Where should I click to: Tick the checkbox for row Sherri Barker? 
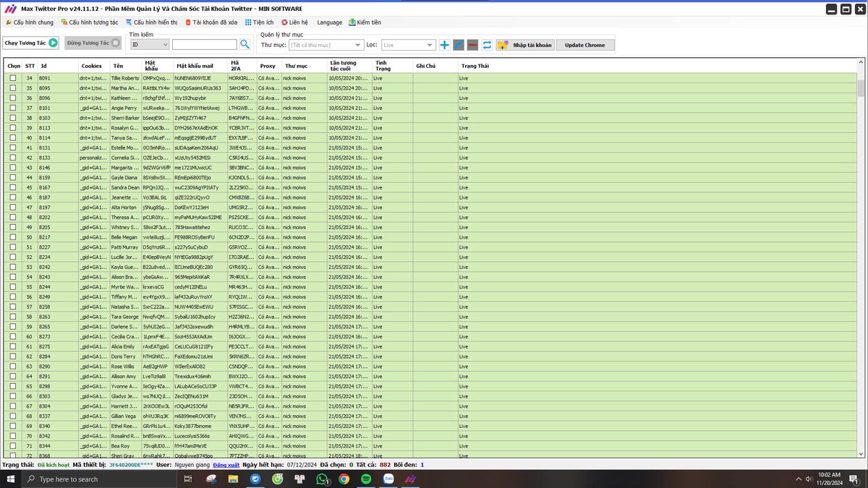point(12,117)
